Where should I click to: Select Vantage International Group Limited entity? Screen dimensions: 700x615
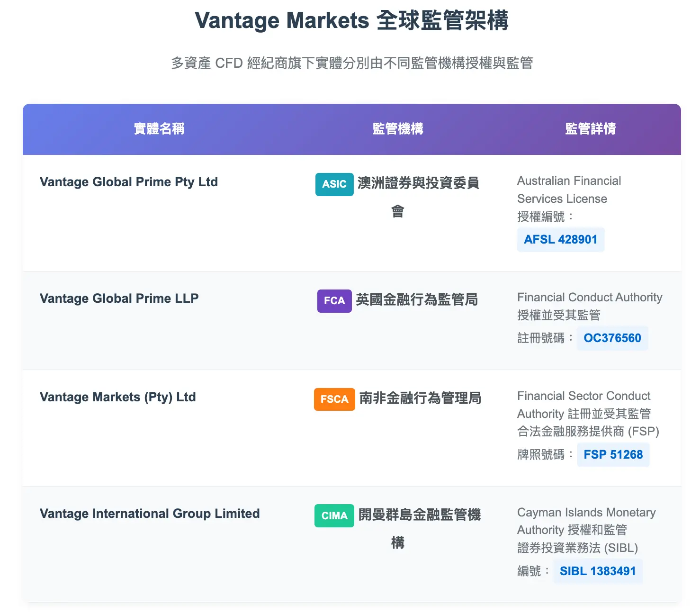coord(150,514)
